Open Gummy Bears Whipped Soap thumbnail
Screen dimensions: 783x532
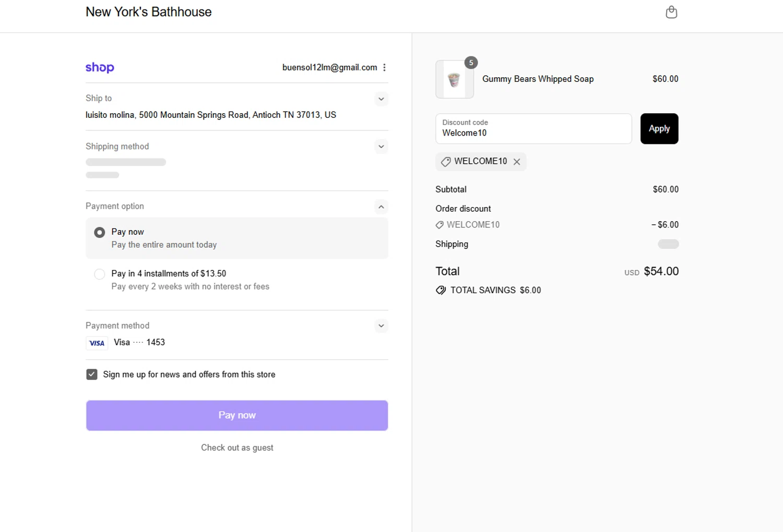click(x=455, y=79)
